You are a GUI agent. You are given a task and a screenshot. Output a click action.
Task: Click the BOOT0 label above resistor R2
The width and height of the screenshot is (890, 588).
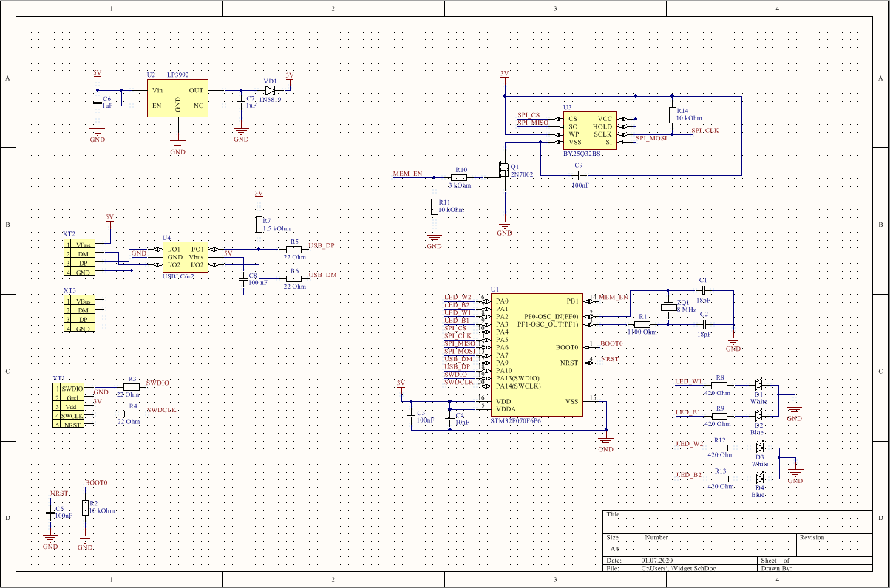pyautogui.click(x=97, y=482)
